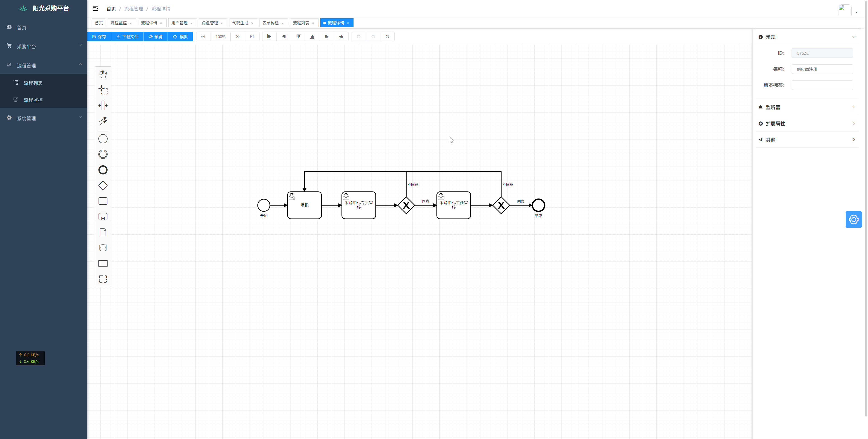The image size is (868, 439).
Task: Create expanded subprocess from palette
Action: 103,217
